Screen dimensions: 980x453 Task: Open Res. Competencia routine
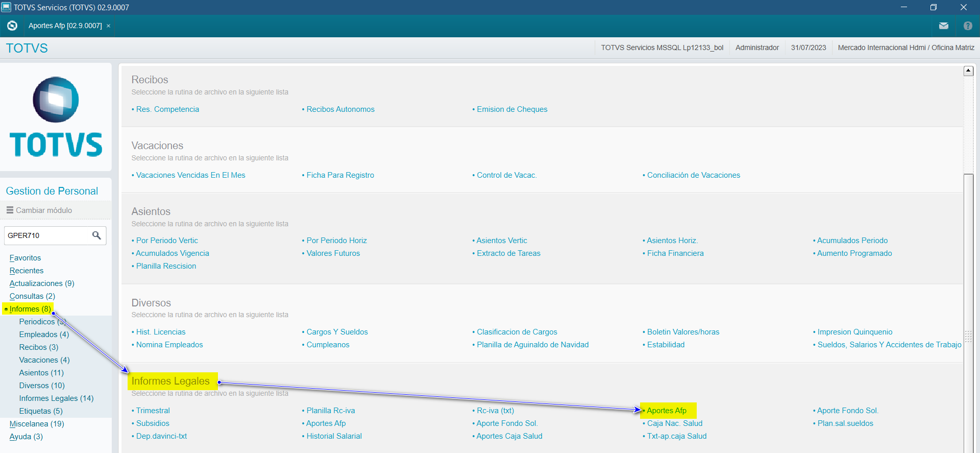(167, 109)
